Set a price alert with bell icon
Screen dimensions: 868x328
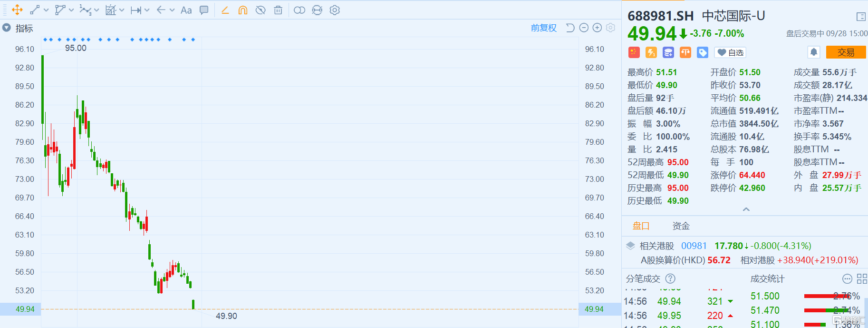tap(814, 52)
